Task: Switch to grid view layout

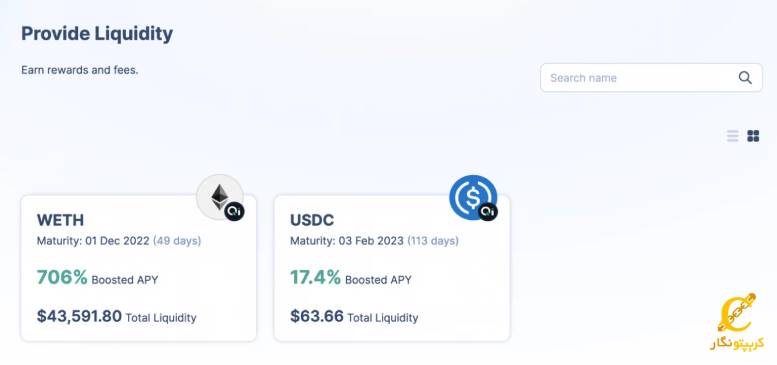Action: tap(753, 136)
